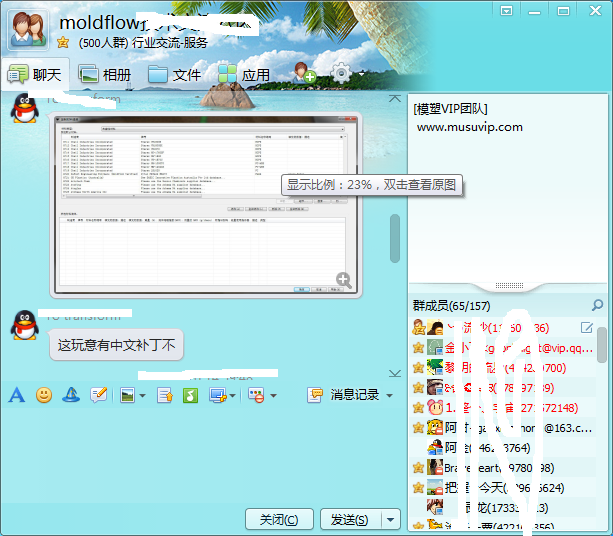Click the scroll-to-top arrow in chat
Screen dimensions: 613x536
click(x=395, y=99)
